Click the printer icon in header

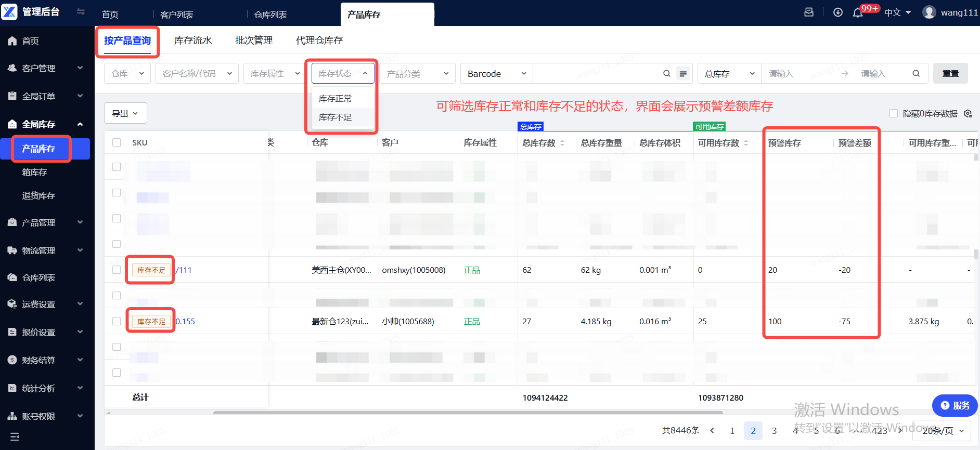click(x=809, y=12)
